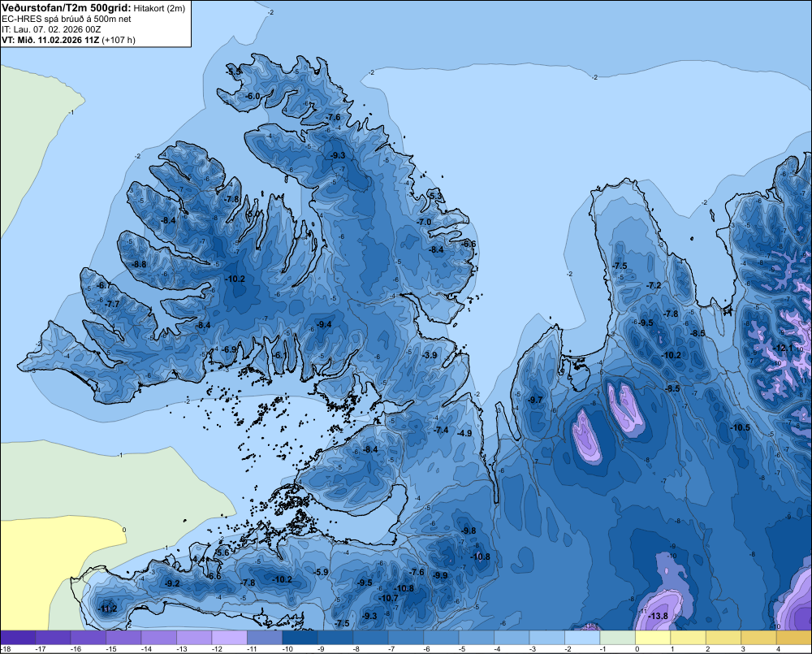The width and height of the screenshot is (812, 654).
Task: Select the -7.7 temperature label
Action: click(x=112, y=304)
